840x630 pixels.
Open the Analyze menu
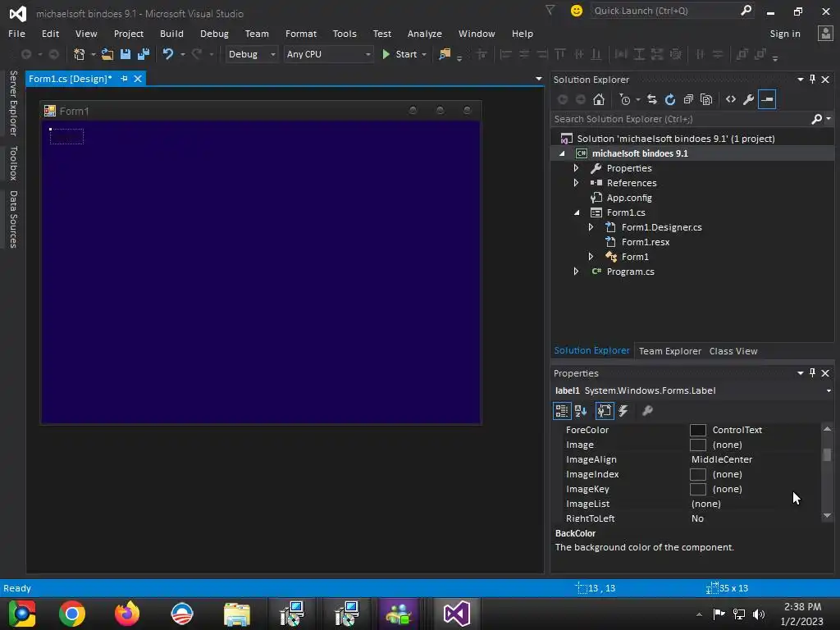pyautogui.click(x=424, y=34)
